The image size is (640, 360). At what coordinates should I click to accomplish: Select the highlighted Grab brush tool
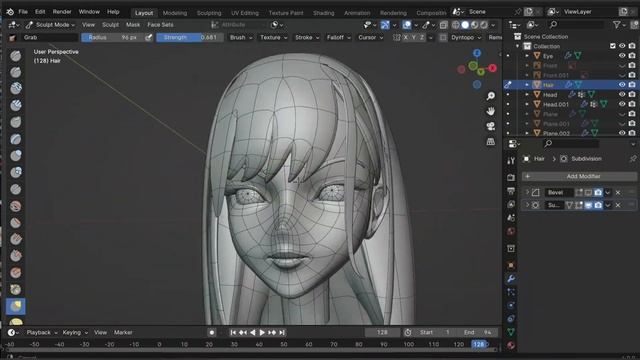16,306
